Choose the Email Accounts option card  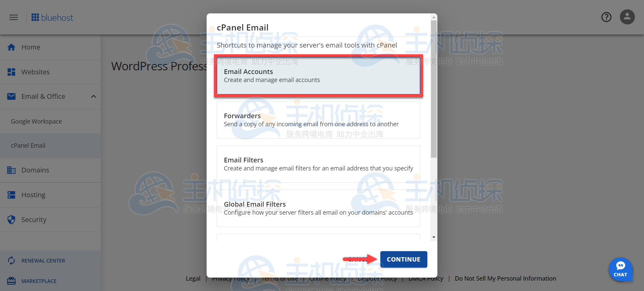[318, 76]
